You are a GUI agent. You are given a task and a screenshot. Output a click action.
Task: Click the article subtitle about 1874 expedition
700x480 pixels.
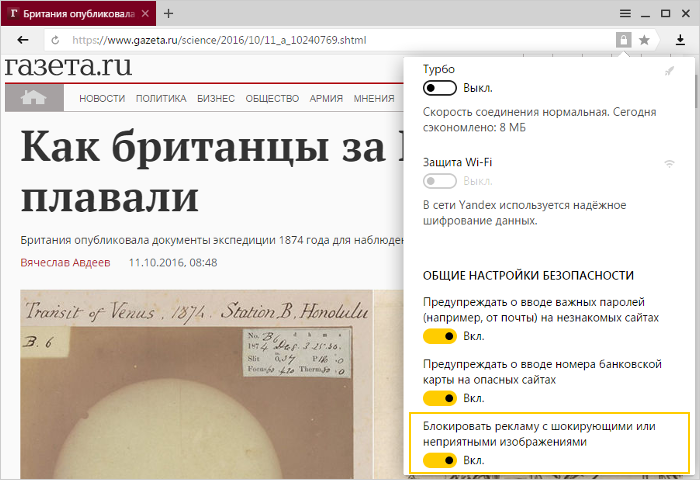point(212,240)
